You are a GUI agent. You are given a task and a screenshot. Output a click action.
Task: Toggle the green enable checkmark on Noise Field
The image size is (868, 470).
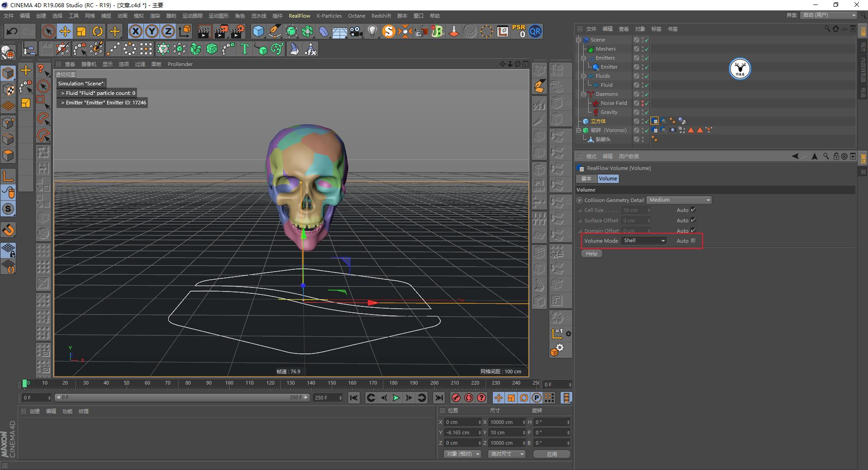[x=647, y=103]
